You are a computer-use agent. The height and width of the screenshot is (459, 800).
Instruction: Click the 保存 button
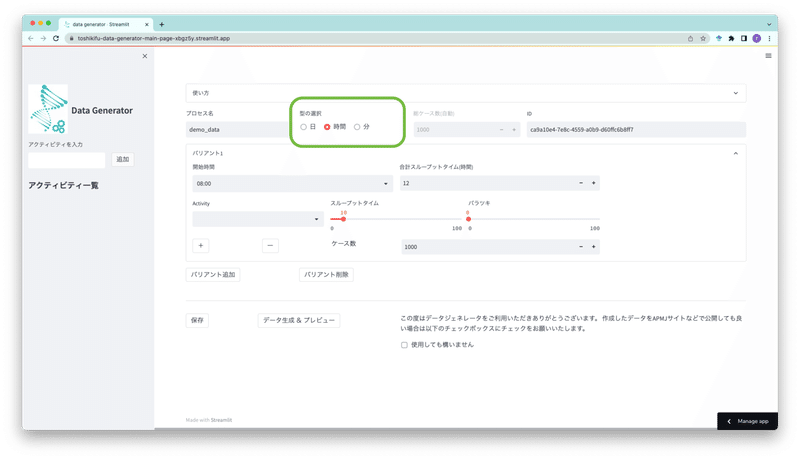click(x=197, y=320)
